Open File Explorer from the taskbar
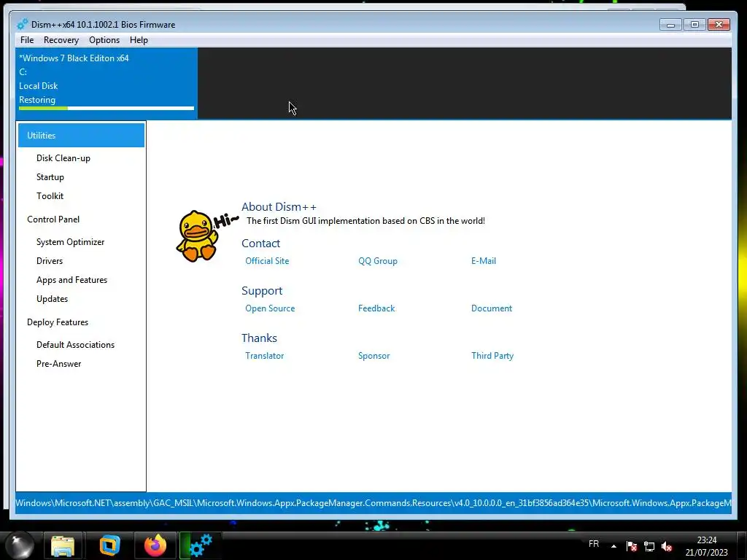 (63, 545)
